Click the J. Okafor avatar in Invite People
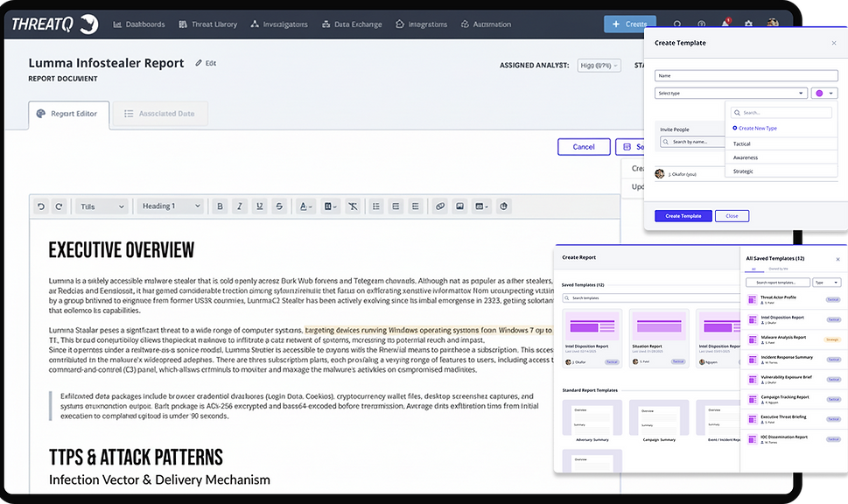848x504 pixels. [659, 173]
